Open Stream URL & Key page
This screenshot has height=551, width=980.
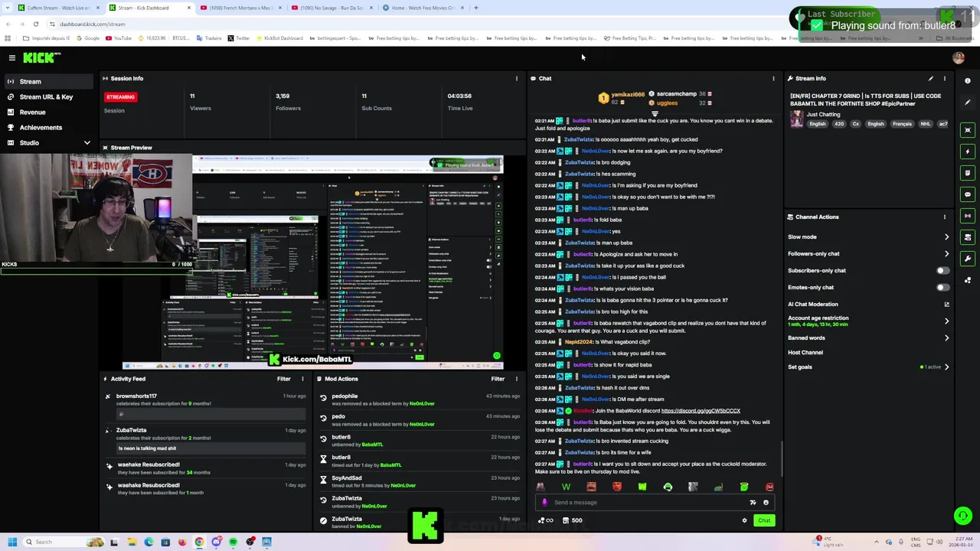click(x=46, y=96)
